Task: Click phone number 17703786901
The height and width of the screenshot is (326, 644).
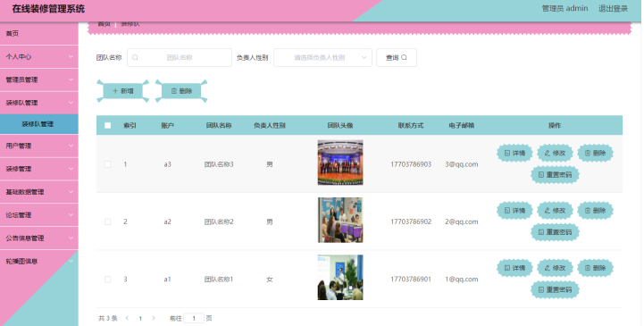Action: tap(411, 280)
